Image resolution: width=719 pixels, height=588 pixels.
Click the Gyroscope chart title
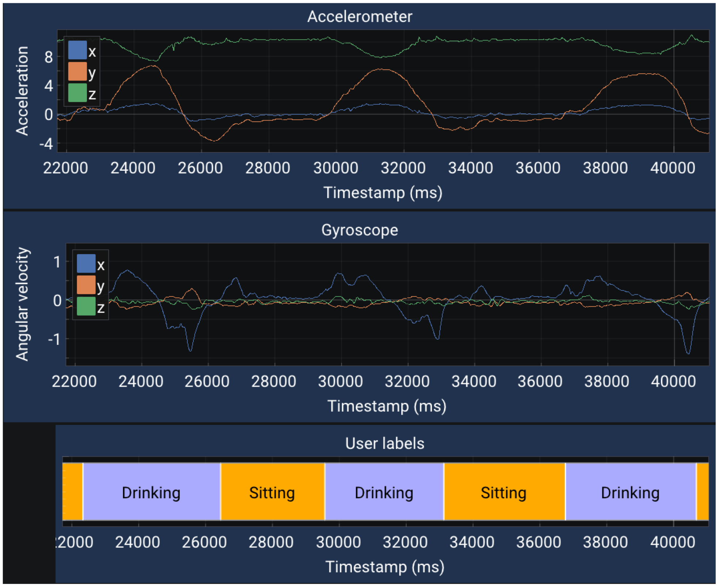pos(359,230)
